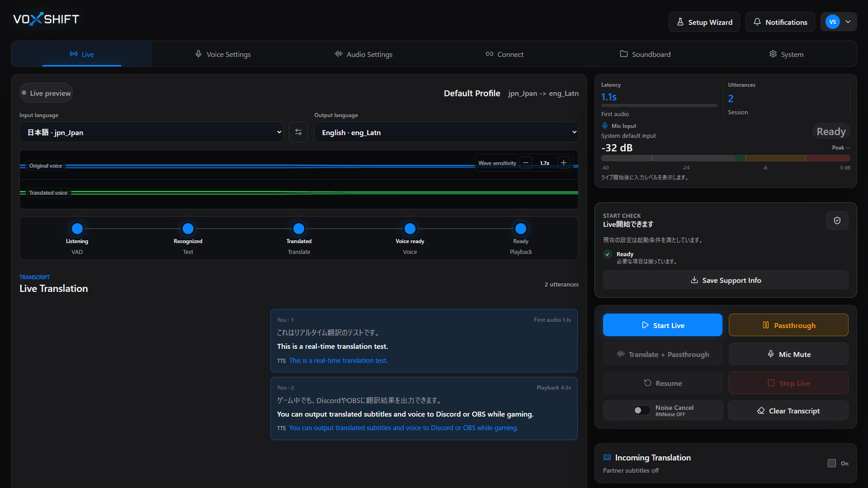
Task: Open Notifications
Action: 780,22
